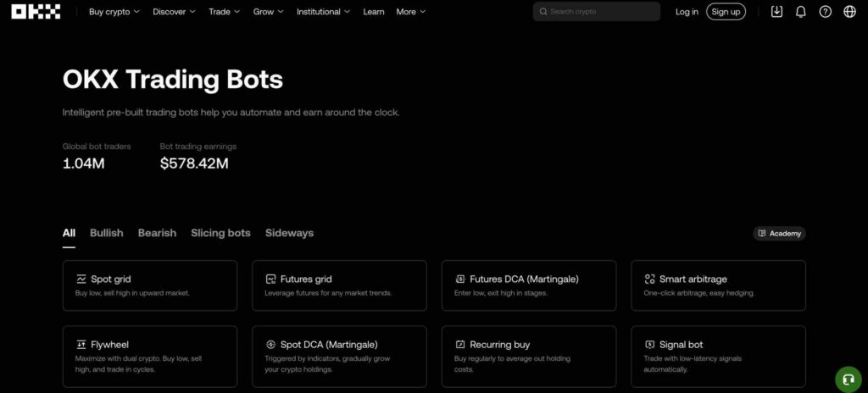Open the Smart arbitrage bot title
The width and height of the screenshot is (868, 393).
tap(693, 279)
